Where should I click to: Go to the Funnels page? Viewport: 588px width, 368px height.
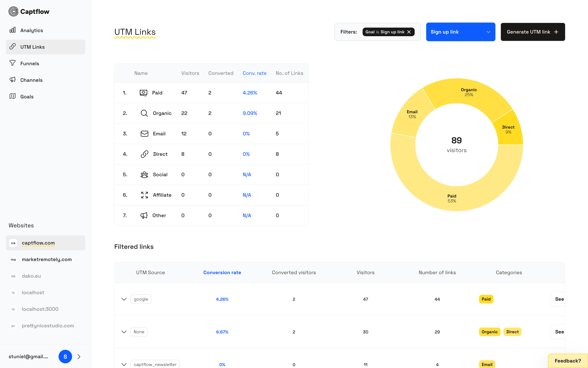(x=46, y=64)
